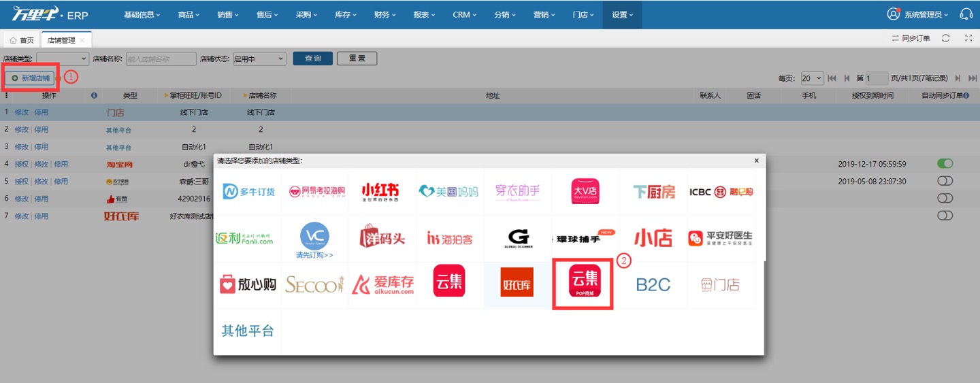Enable auto sync for 苏宁易购 row
This screenshot has height=383, width=980.
click(x=945, y=181)
